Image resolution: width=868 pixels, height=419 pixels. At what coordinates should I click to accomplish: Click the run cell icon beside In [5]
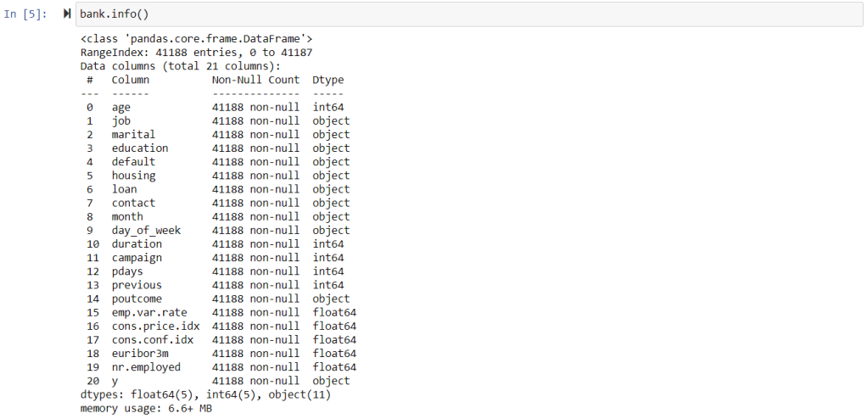point(67,15)
